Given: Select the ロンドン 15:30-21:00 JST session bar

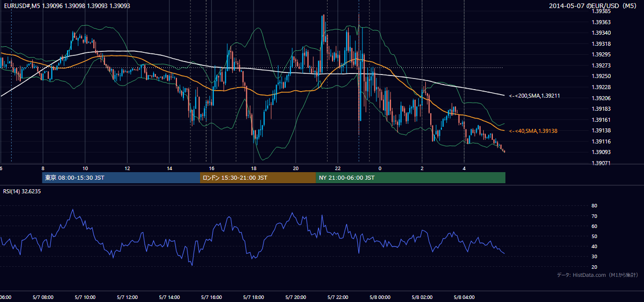Looking at the screenshot, I should coord(258,178).
